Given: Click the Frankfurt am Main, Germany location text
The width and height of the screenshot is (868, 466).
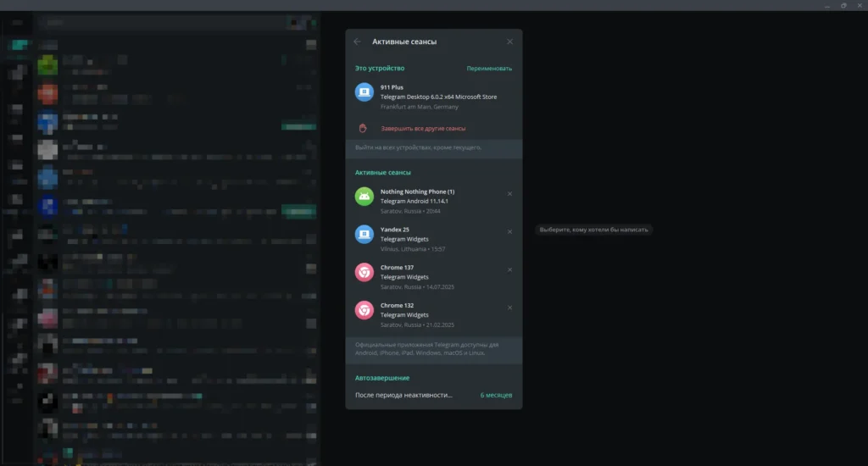Looking at the screenshot, I should tap(419, 107).
